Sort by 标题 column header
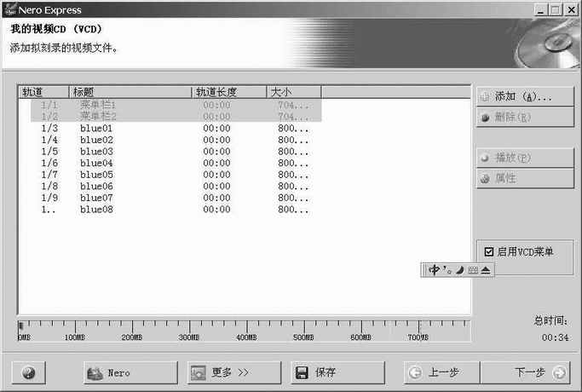This screenshot has width=582, height=392. pos(130,92)
